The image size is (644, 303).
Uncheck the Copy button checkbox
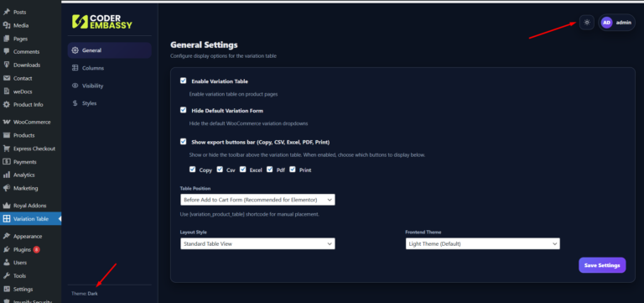point(192,170)
